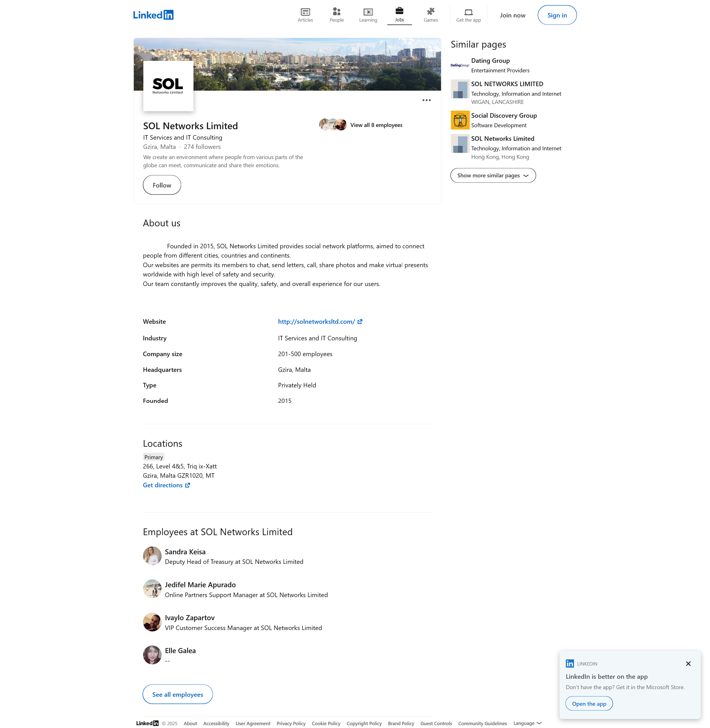The height and width of the screenshot is (728, 710).
Task: Open the solnetworksltd.com website link
Action: [x=316, y=322]
